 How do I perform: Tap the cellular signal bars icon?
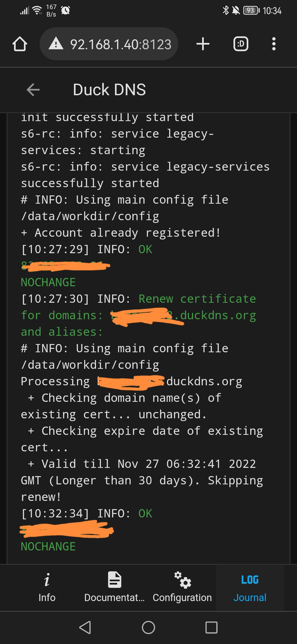click(x=24, y=10)
